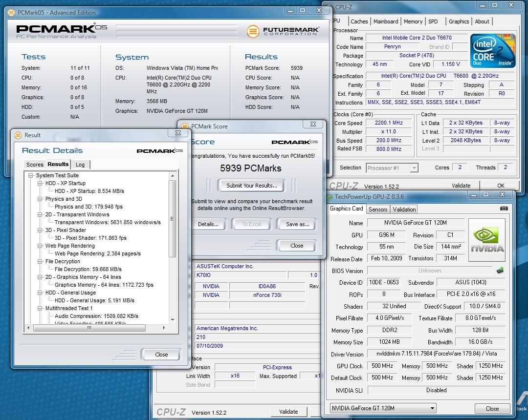Select 'Physics and 3D: 179.948 fps' row
This screenshot has width=528, height=420.
(88, 207)
